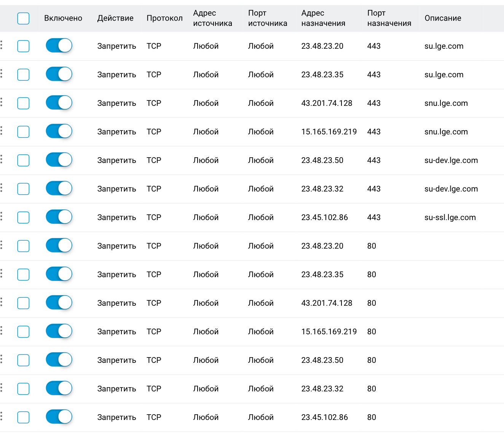Click the "Действие" column header

click(115, 18)
